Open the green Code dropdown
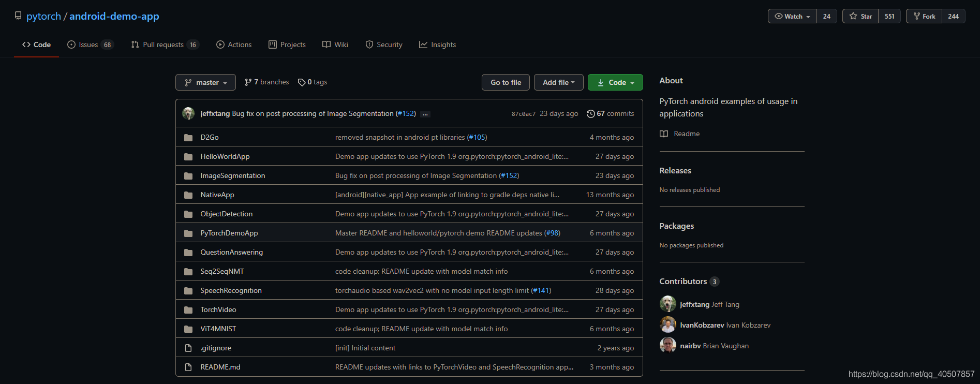Image resolution: width=980 pixels, height=384 pixels. (615, 82)
